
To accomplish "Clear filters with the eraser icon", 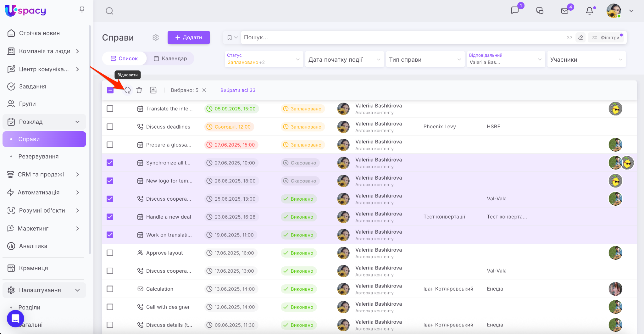I will pyautogui.click(x=580, y=37).
